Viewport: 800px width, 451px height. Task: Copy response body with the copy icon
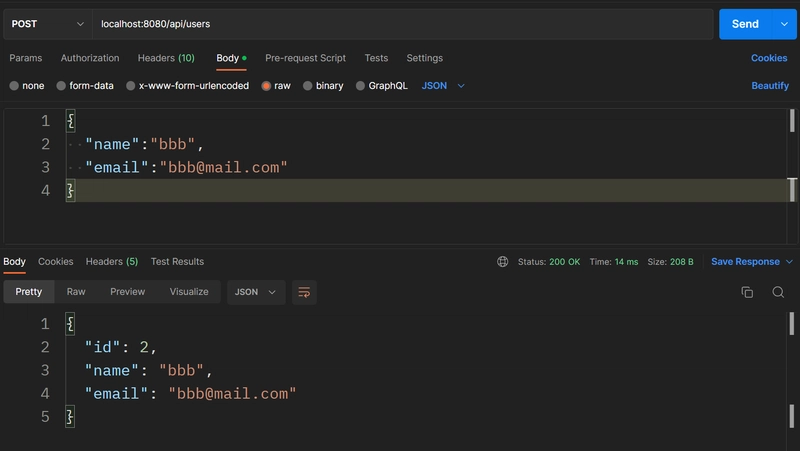[747, 292]
